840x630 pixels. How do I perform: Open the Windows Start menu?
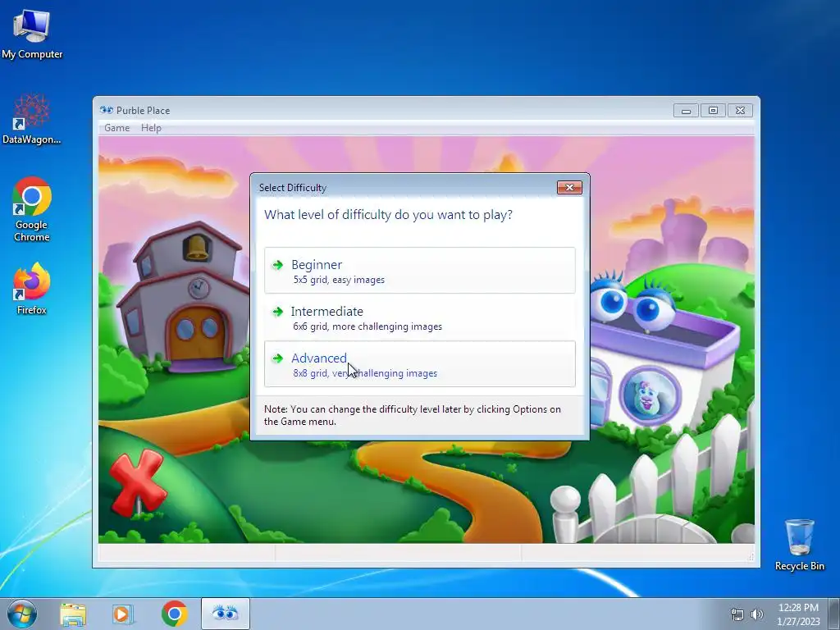22,614
